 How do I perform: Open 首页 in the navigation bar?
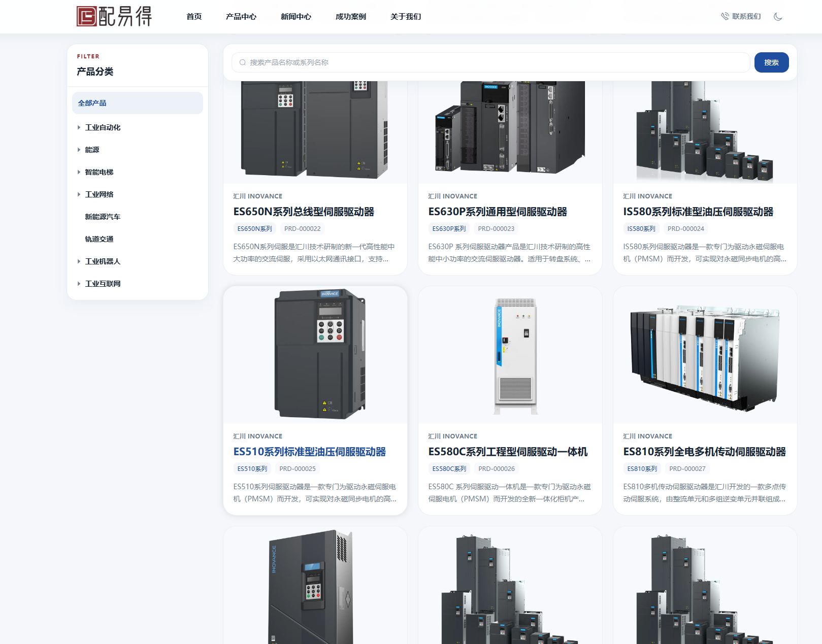click(194, 16)
